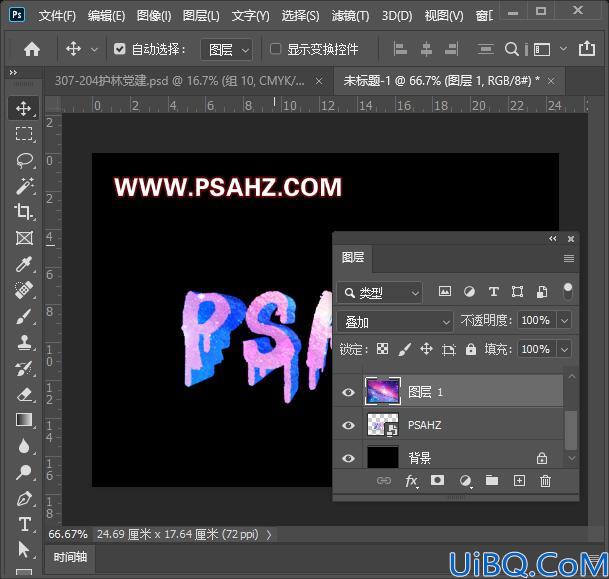Select the Horizontal Type tool

click(24, 524)
